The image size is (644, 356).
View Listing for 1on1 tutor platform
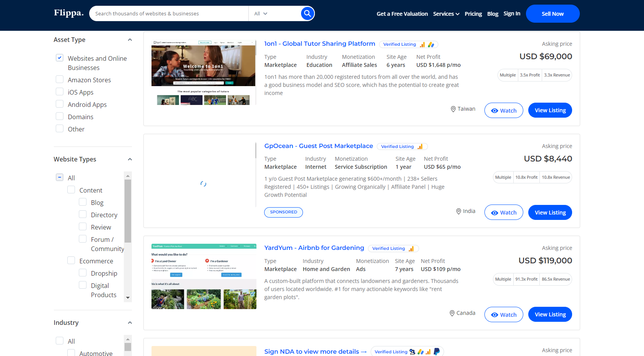pos(550,110)
